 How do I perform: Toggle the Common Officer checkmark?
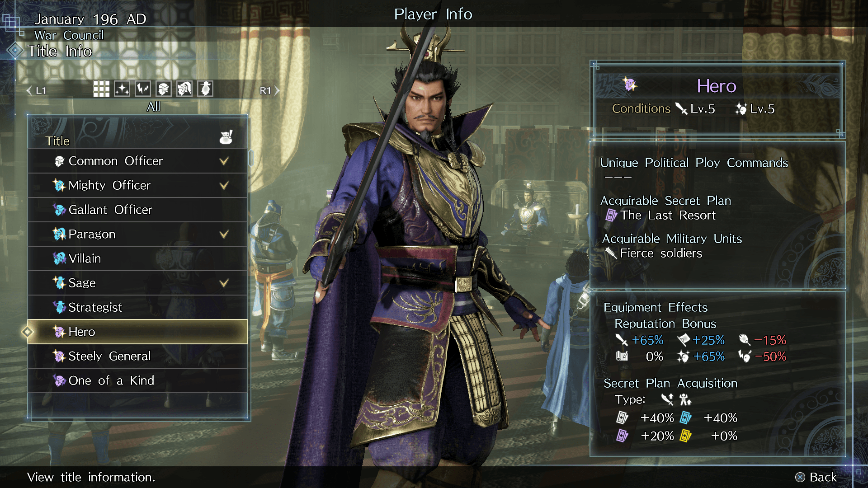click(224, 161)
